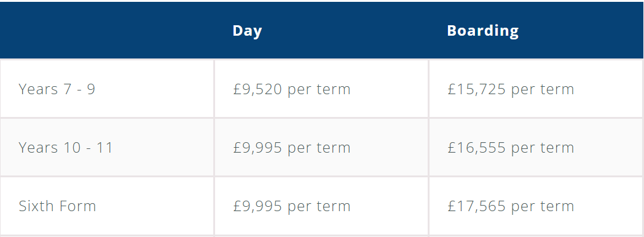Click the word Years in the 10 - 11 row
The image size is (644, 237).
click(38, 148)
